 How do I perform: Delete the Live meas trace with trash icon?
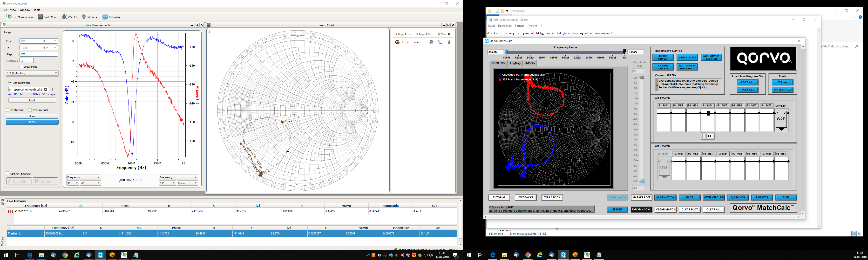[x=449, y=42]
